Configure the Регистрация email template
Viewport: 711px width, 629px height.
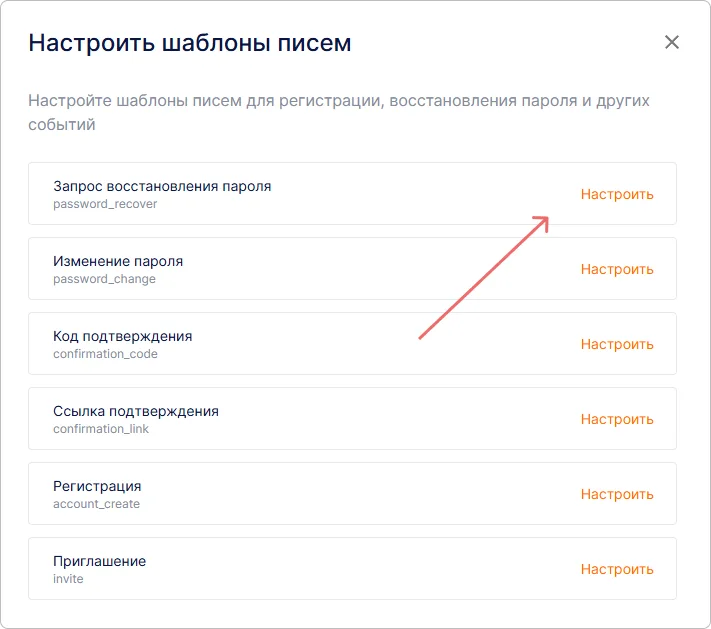tap(617, 494)
